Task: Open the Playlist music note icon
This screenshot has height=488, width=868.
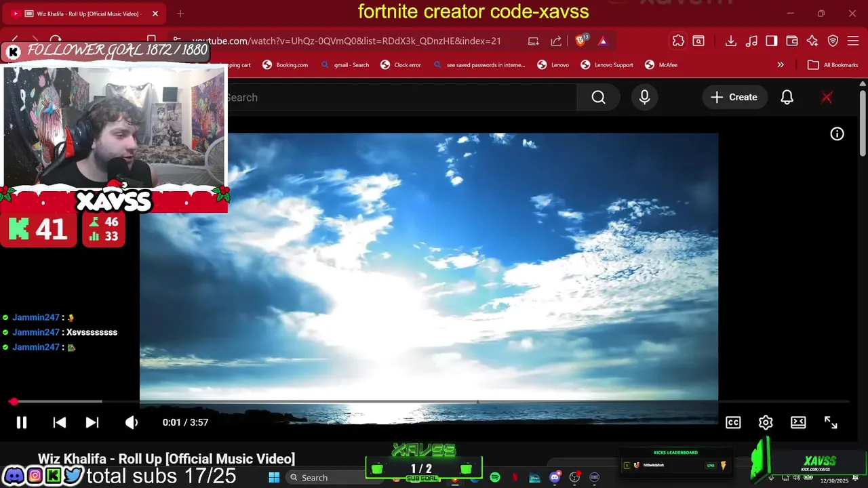Action: (751, 41)
